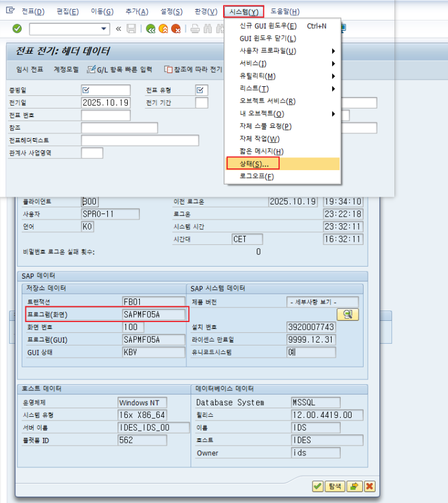Click the 전표헤더텍스트 input field
The image size is (448, 503).
(x=140, y=140)
